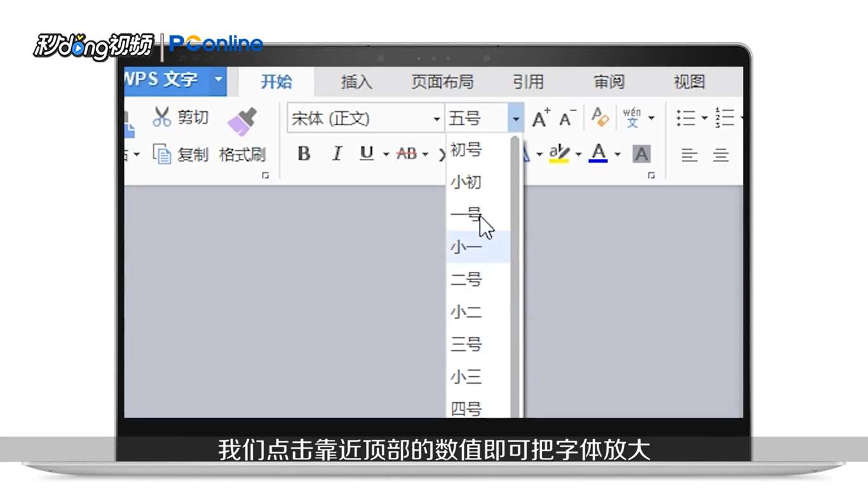Open the WPS 文字 application menu arrow

[218, 80]
